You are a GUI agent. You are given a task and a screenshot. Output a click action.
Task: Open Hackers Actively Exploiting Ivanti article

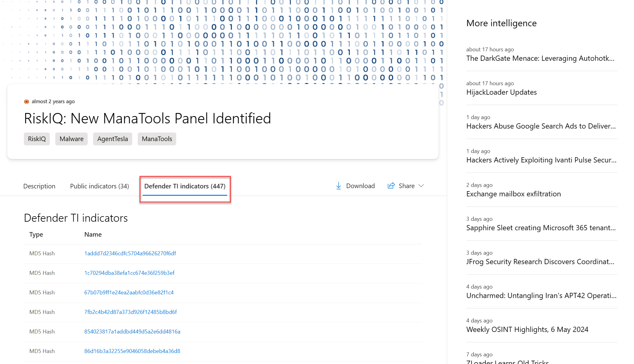541,160
